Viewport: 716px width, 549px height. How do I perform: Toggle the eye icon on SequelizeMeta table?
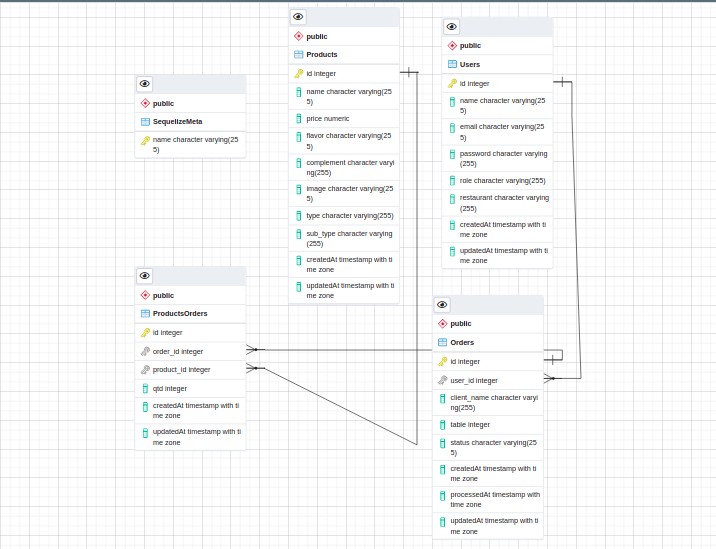[145, 84]
